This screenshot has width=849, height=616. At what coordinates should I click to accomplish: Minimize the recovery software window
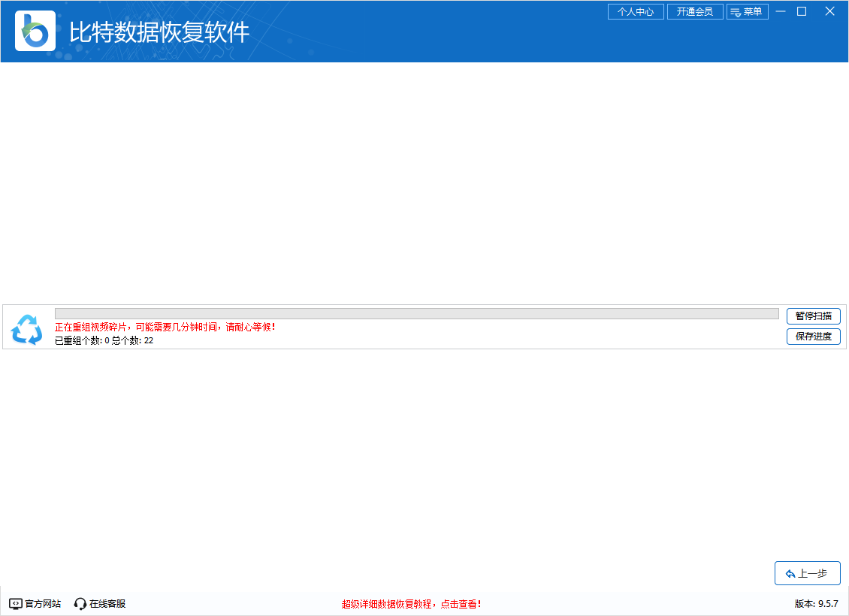click(780, 11)
